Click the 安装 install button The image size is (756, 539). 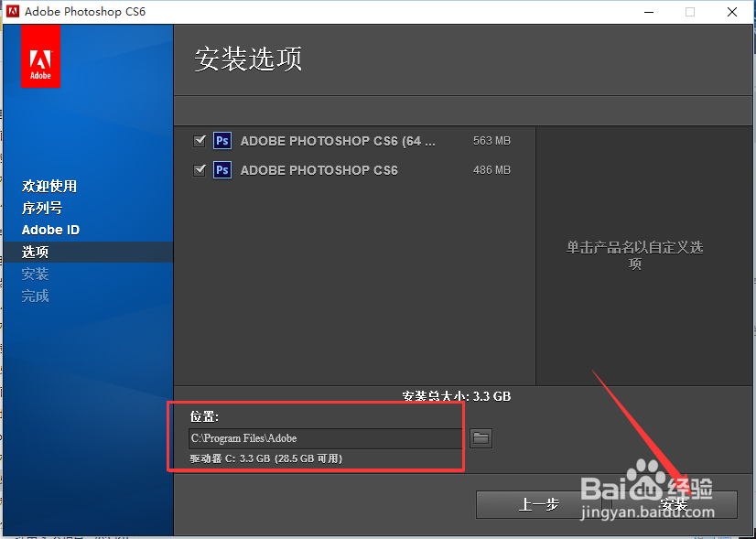point(674,505)
